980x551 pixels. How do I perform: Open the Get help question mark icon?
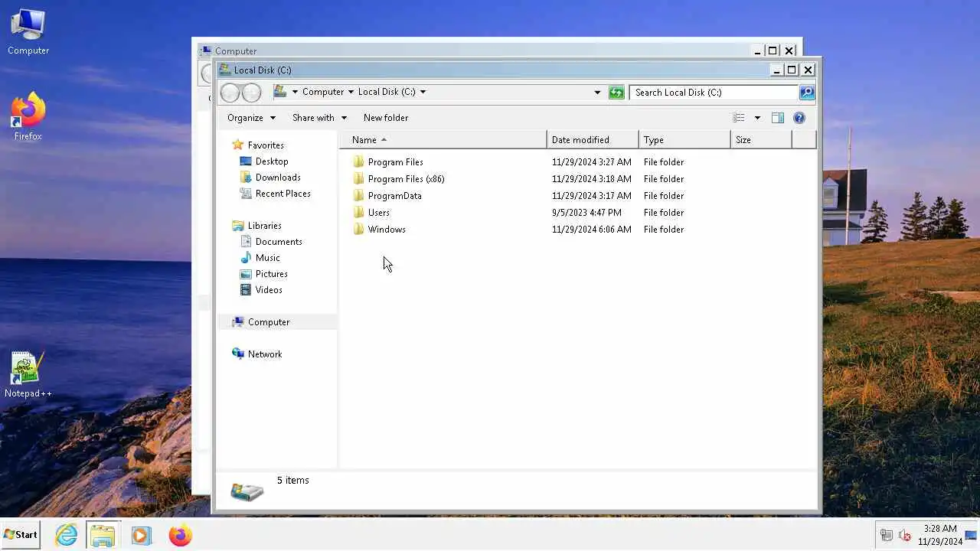(x=799, y=118)
